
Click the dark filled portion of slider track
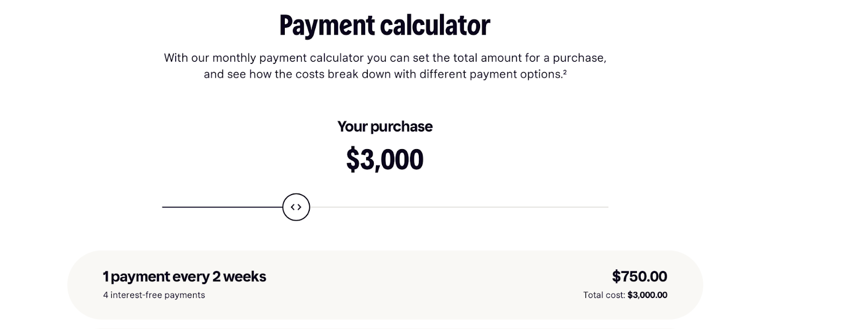coord(222,207)
